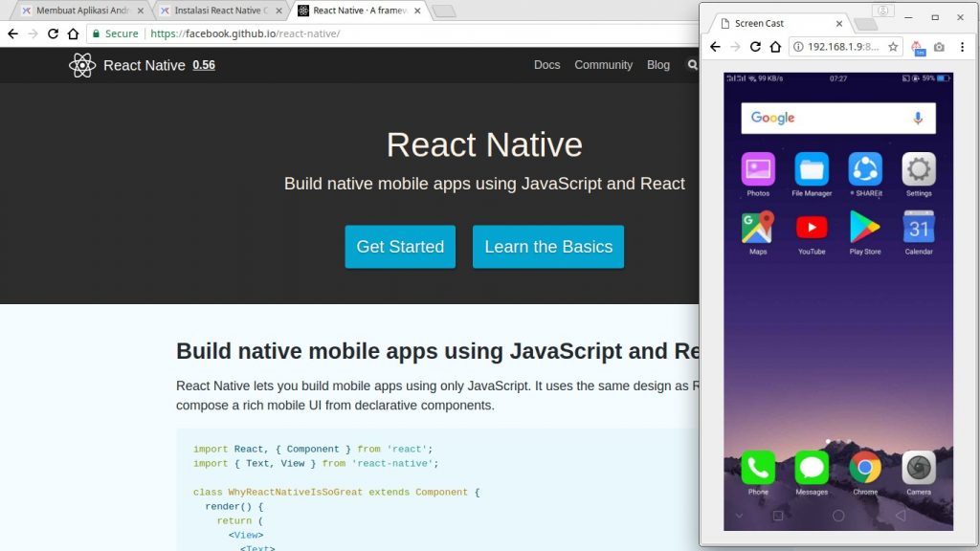Open the Camera app in dock
980x551 pixels.
pyautogui.click(x=919, y=468)
